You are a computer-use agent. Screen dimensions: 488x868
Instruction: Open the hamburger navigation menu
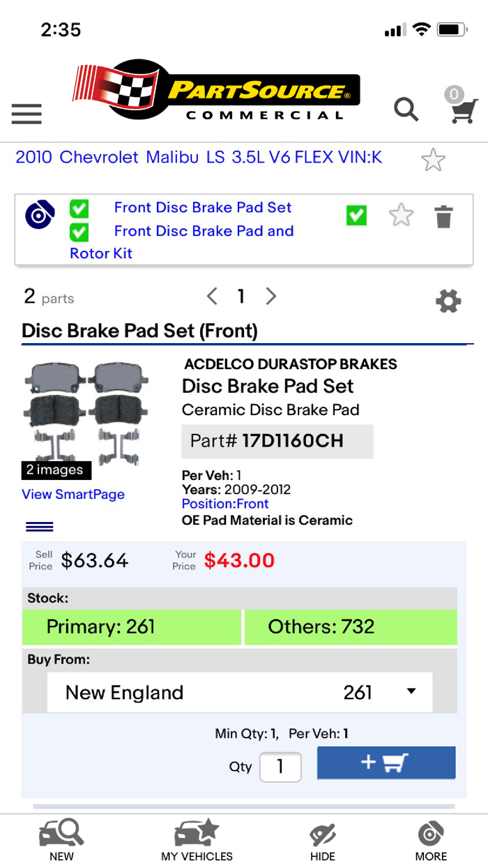point(26,114)
